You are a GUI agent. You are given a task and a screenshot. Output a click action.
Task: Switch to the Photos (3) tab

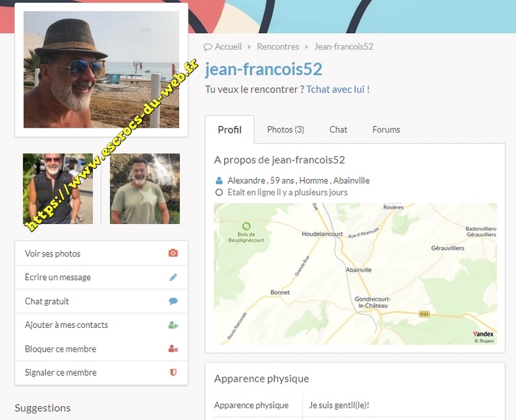pos(285,130)
